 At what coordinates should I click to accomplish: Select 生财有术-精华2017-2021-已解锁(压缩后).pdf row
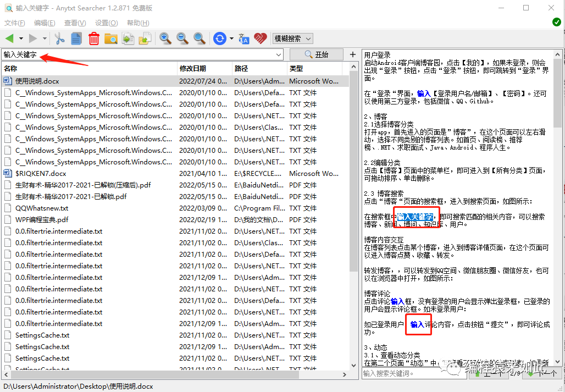point(175,185)
